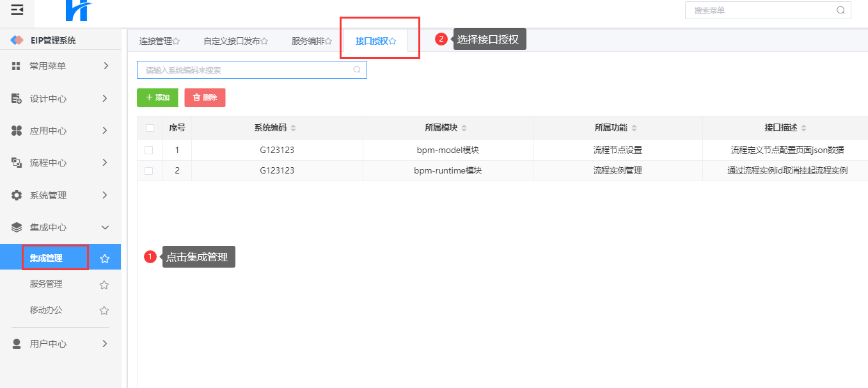Select row 2 using its checkbox
The width and height of the screenshot is (868, 388).
pyautogui.click(x=149, y=171)
